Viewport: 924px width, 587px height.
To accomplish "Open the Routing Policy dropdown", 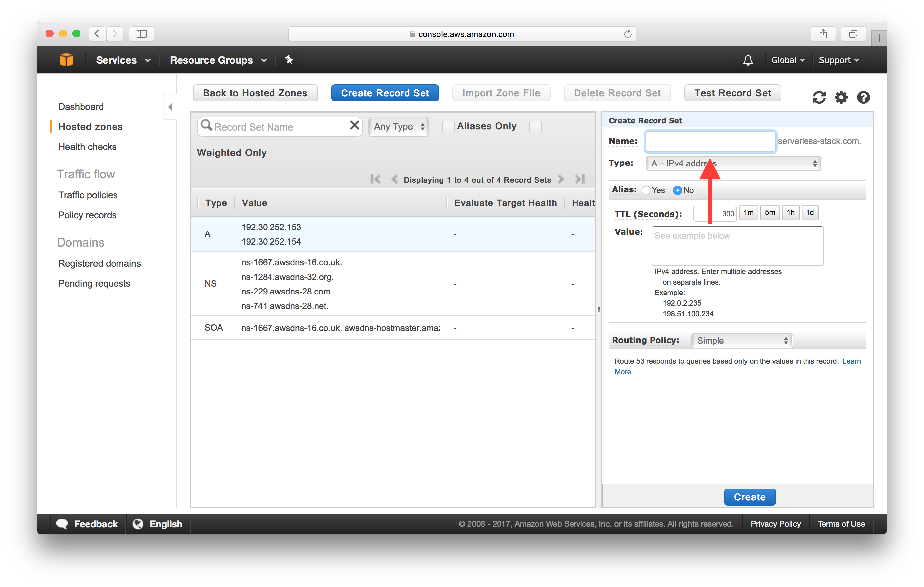I will click(740, 339).
